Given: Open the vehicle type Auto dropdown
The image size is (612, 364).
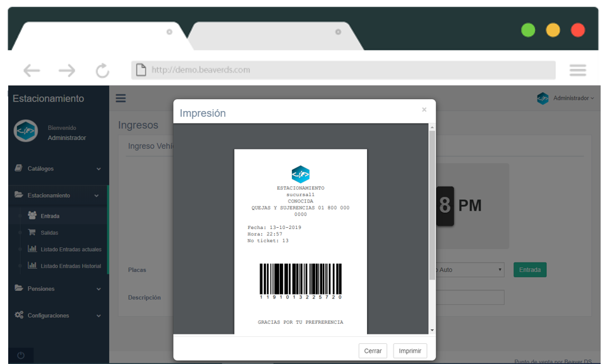Looking at the screenshot, I should 470,269.
